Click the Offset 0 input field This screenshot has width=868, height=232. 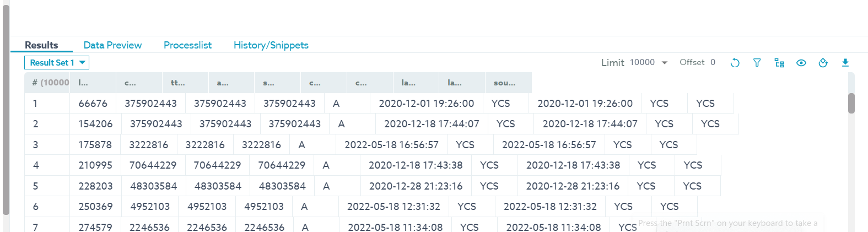tap(713, 62)
